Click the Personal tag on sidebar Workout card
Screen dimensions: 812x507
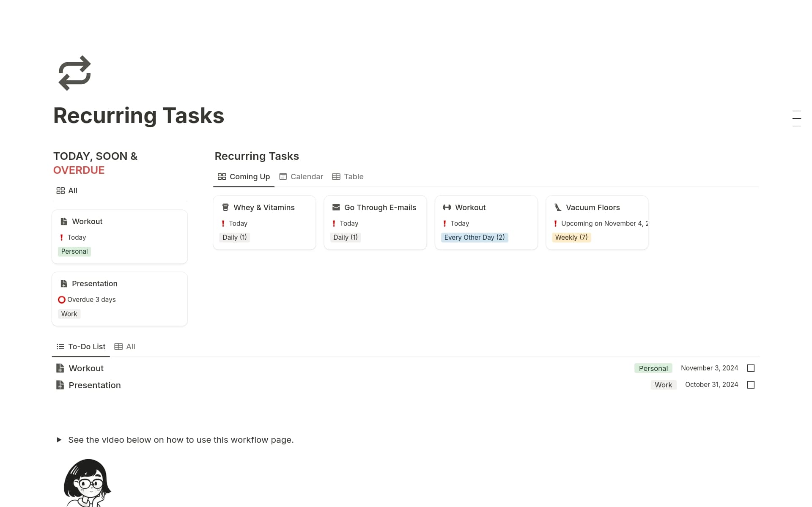click(x=74, y=252)
